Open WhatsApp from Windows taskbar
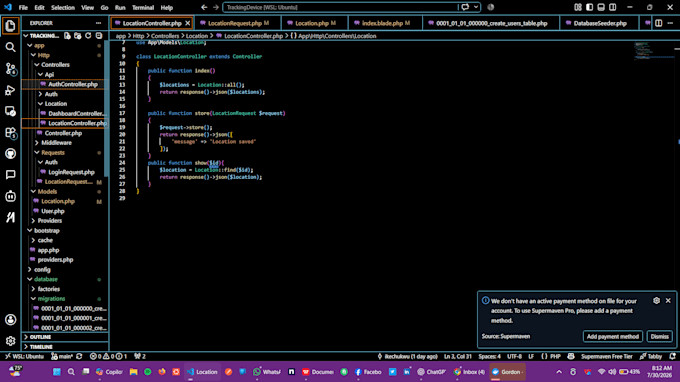 tap(267, 372)
